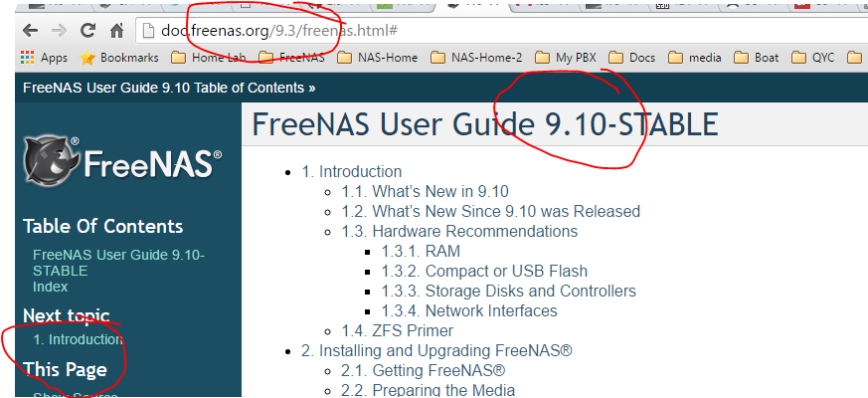Open 1.3.2. Compact or USB Flash

point(484,271)
